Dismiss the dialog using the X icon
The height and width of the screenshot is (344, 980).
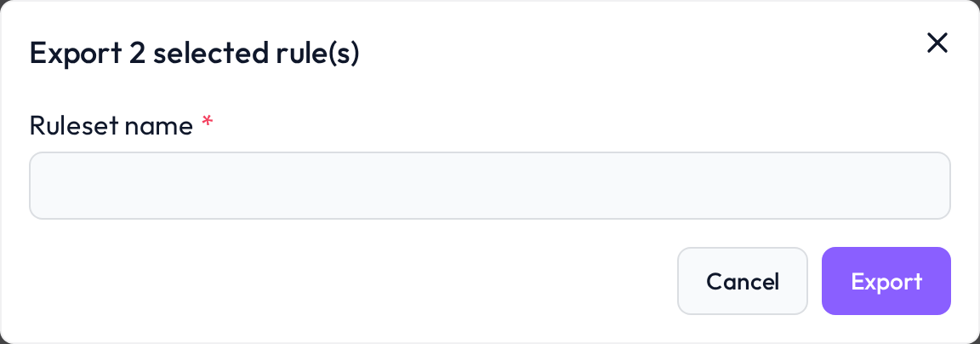pos(937,43)
